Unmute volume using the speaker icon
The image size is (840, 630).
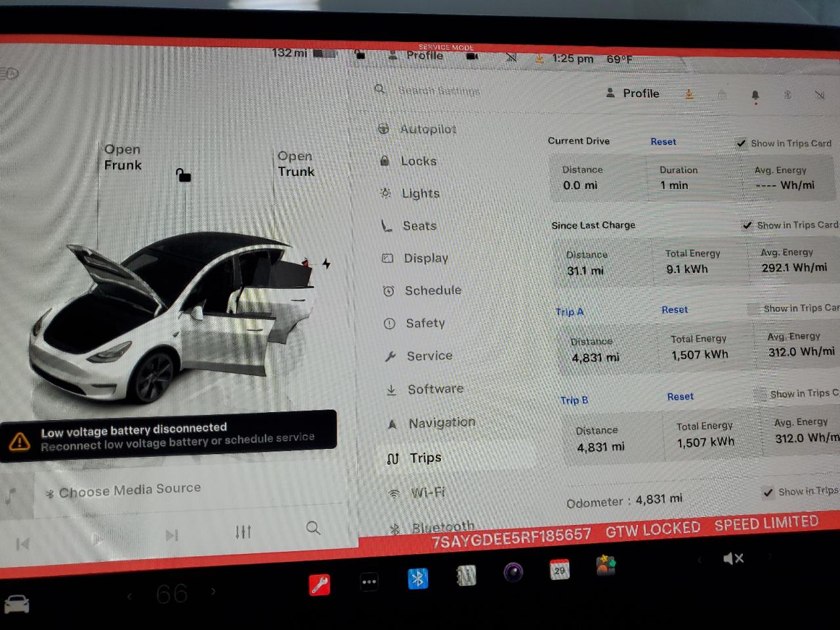[x=732, y=558]
